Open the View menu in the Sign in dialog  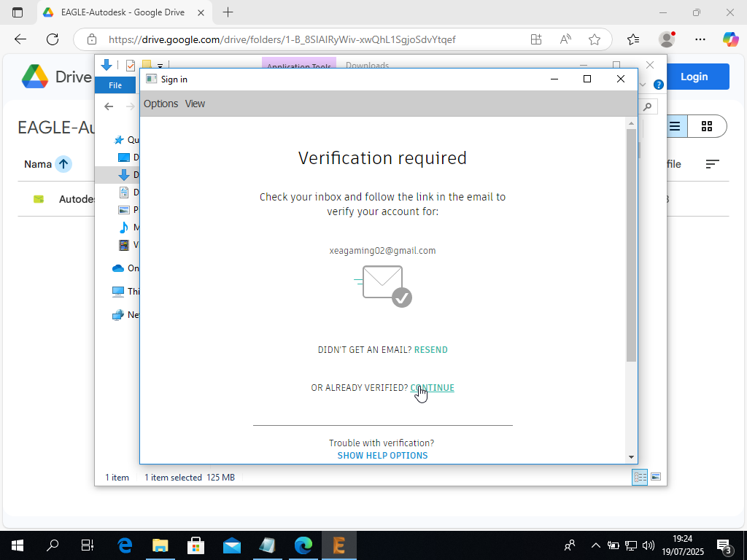[194, 104]
